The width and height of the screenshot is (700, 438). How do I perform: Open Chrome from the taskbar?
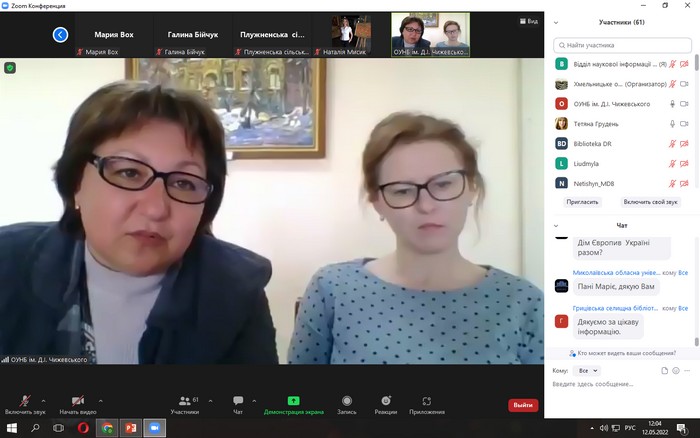pyautogui.click(x=107, y=428)
